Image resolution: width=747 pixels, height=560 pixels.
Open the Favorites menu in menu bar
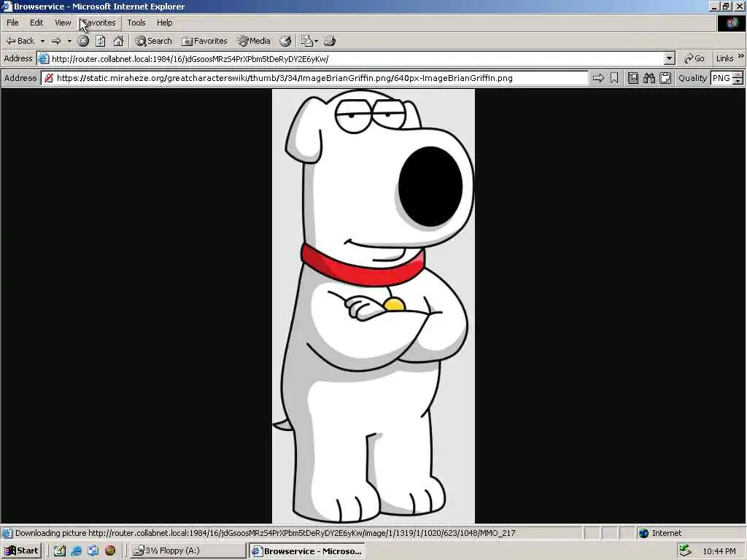coord(99,23)
